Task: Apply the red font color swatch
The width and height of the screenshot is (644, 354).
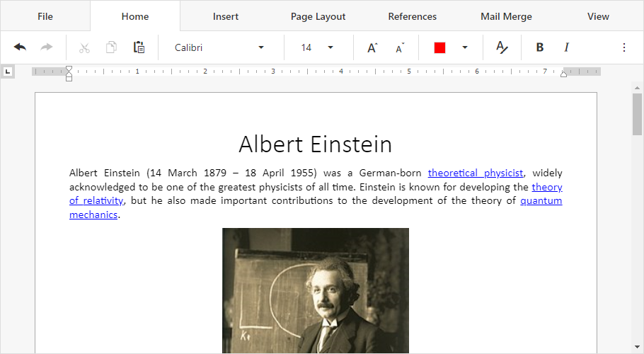Action: tap(439, 47)
